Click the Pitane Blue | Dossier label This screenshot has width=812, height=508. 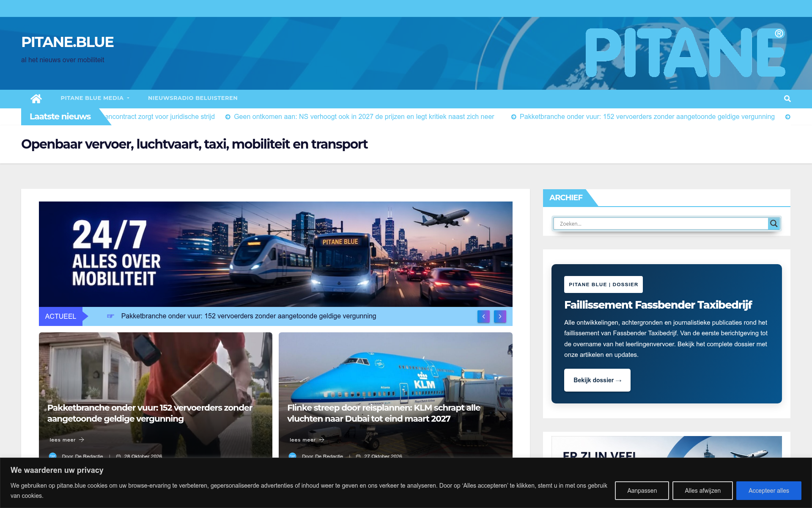click(604, 284)
